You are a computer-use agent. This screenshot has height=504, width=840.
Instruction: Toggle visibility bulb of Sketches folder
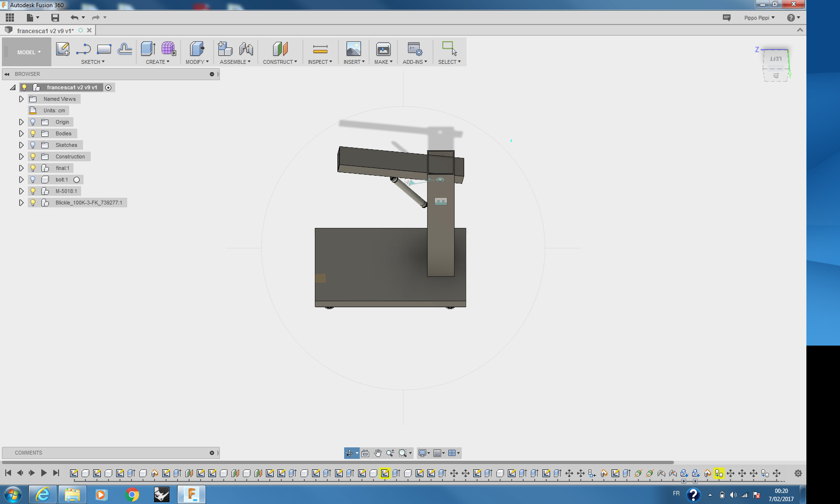point(33,145)
